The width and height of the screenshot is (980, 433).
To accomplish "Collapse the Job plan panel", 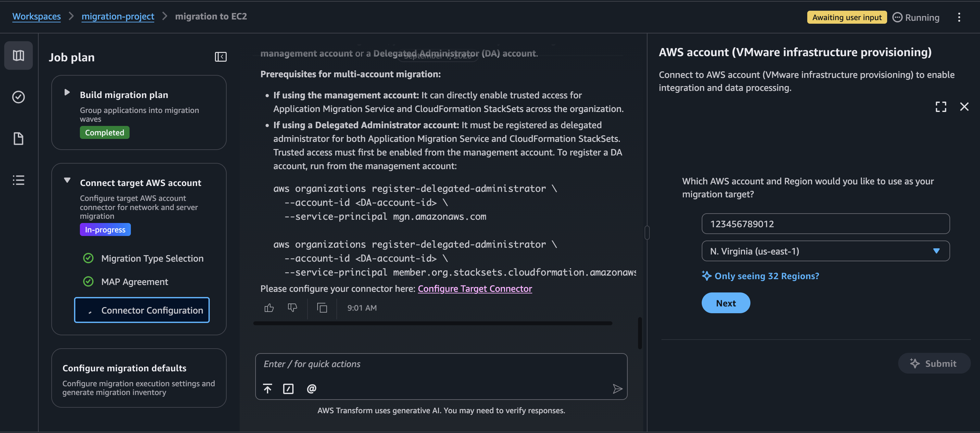I will click(x=221, y=57).
